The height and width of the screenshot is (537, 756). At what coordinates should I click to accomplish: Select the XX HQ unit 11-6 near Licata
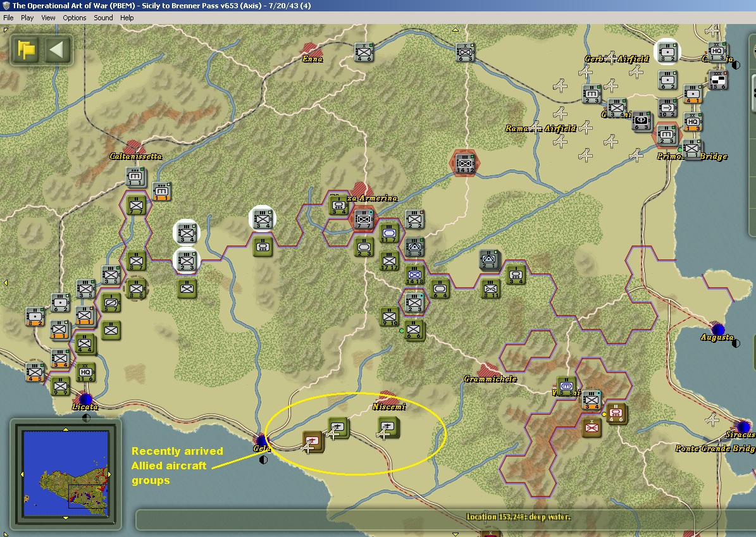pos(85,372)
